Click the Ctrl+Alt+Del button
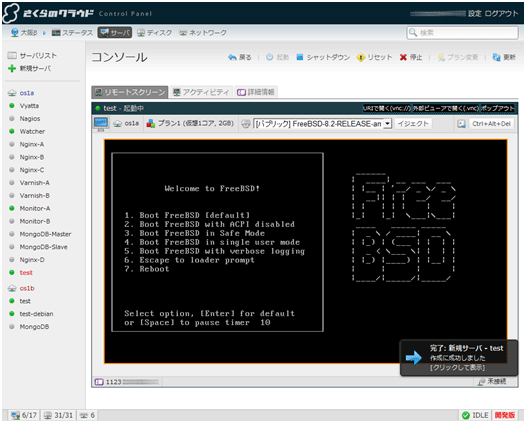Image resolution: width=526 pixels, height=423 pixels. (x=491, y=124)
